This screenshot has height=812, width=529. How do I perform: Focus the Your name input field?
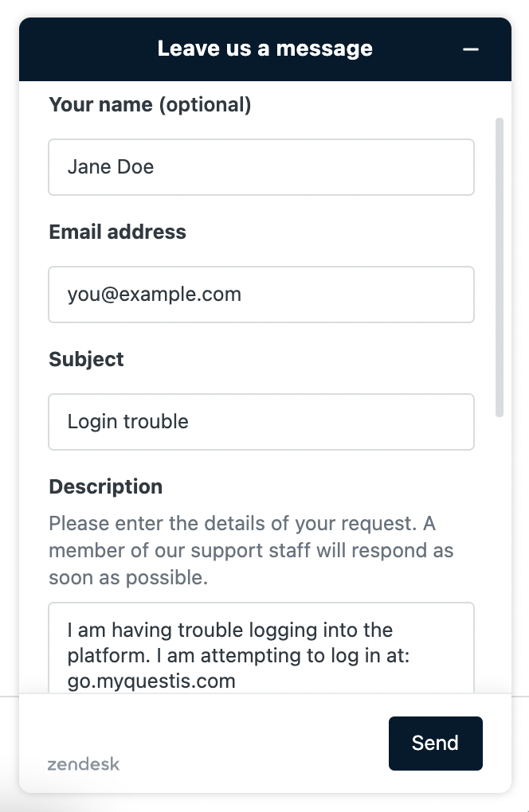pyautogui.click(x=261, y=167)
